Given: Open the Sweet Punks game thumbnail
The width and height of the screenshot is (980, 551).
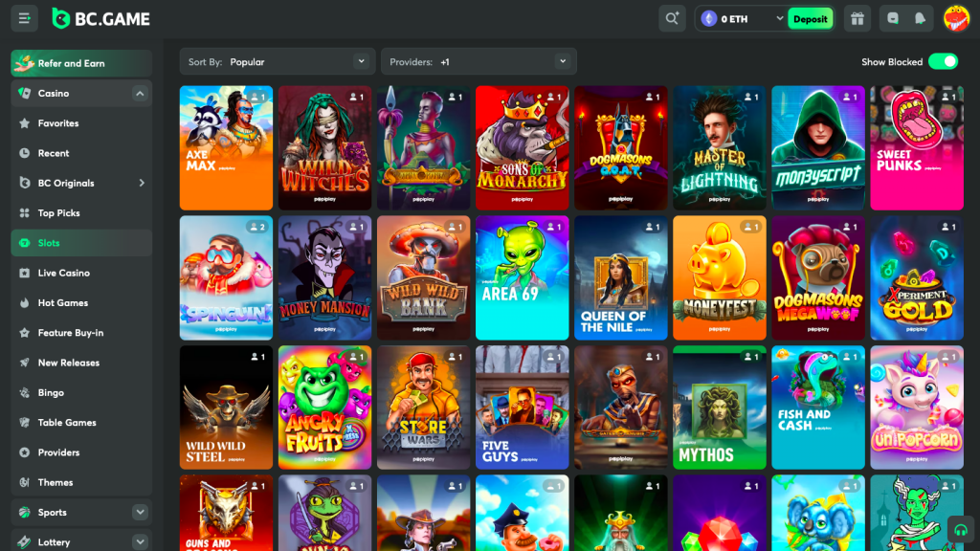Looking at the screenshot, I should pyautogui.click(x=917, y=148).
